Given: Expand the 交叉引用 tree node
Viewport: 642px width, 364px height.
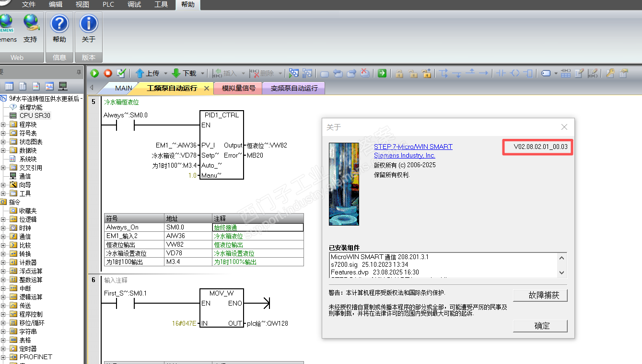Looking at the screenshot, I should [3, 168].
